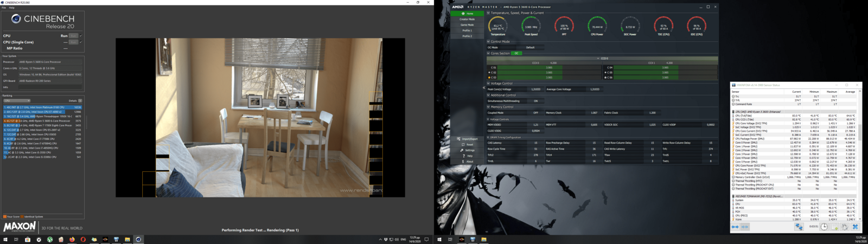Click the C 03 gold-star core row
Viewport: 868px width, 244px height.
pyautogui.click(x=545, y=78)
